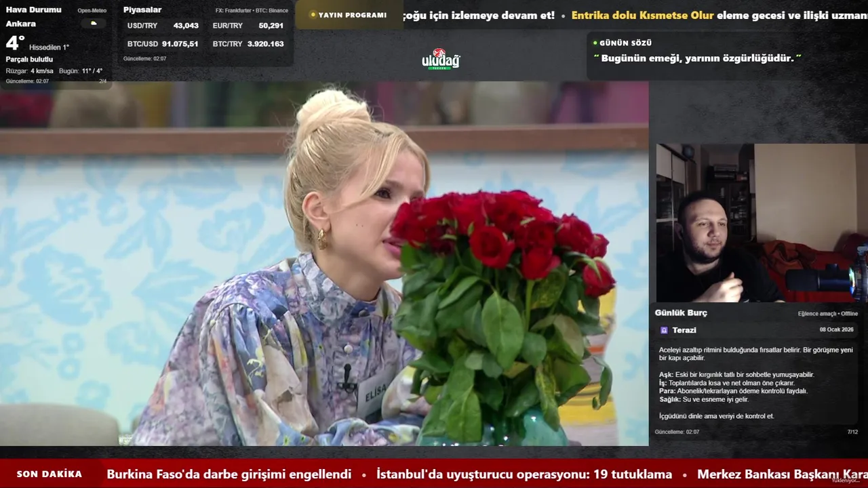Click the Piyasalar heading

point(142,9)
